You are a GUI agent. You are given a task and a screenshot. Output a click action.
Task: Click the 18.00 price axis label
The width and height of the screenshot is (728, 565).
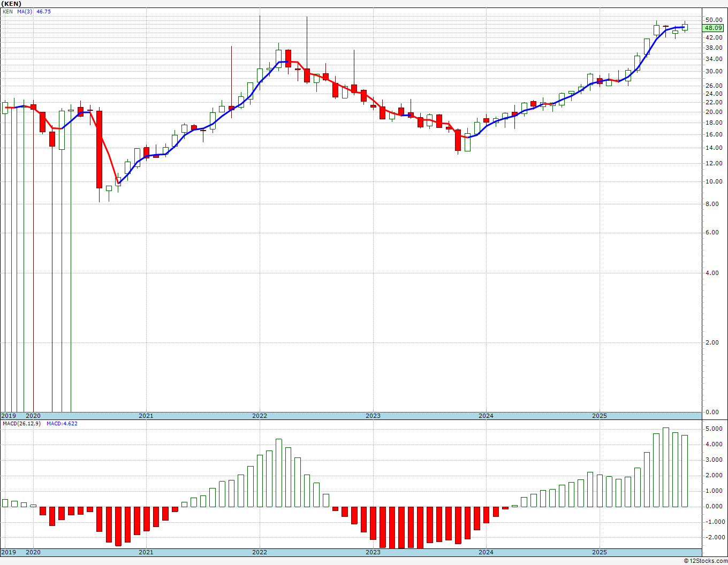click(714, 123)
